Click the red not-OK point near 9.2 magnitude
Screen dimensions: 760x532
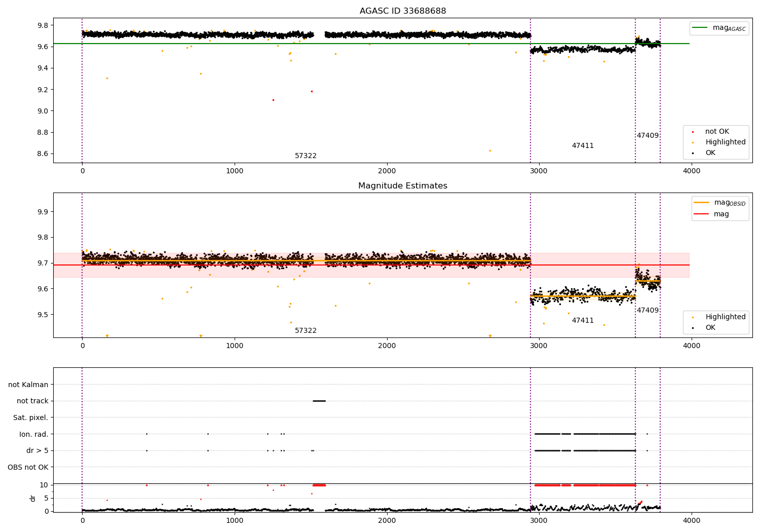(x=312, y=91)
